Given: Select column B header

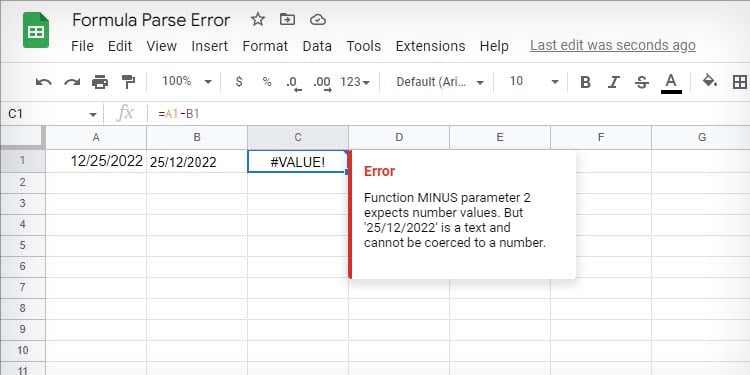Looking at the screenshot, I should pos(197,137).
